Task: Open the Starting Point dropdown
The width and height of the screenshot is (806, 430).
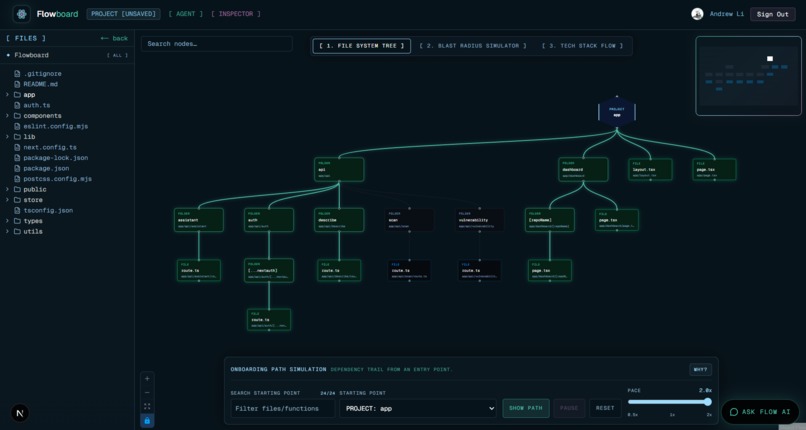Action: point(418,408)
